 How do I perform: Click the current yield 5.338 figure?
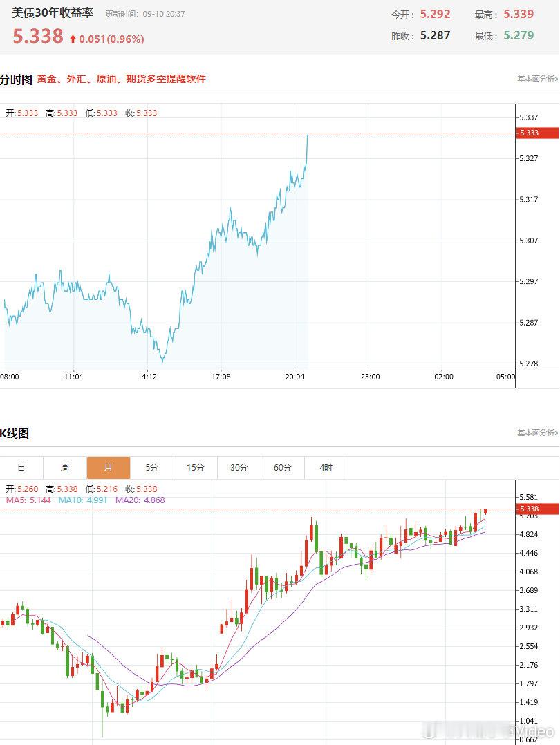coord(37,36)
